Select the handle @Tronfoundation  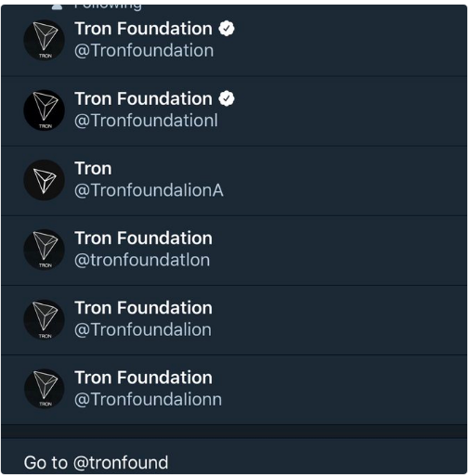(144, 51)
